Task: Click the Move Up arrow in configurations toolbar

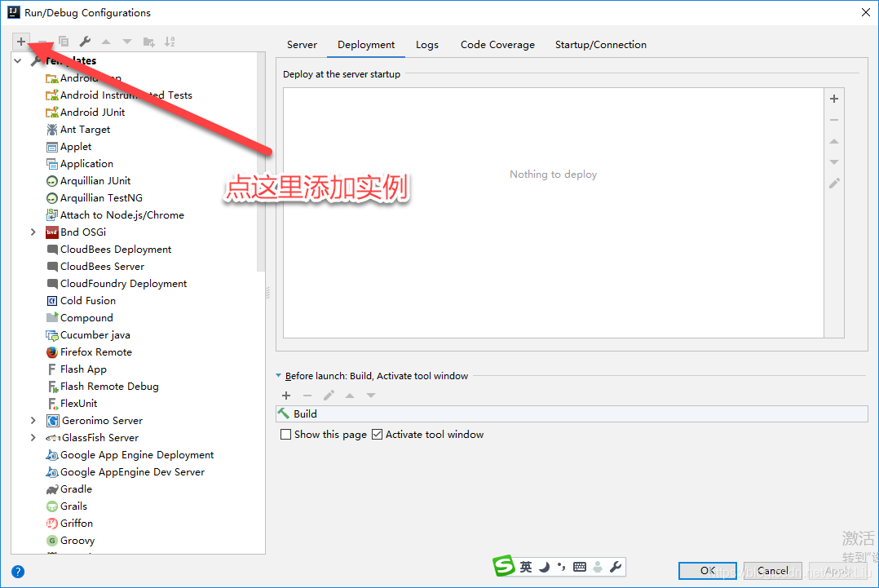Action: click(106, 42)
